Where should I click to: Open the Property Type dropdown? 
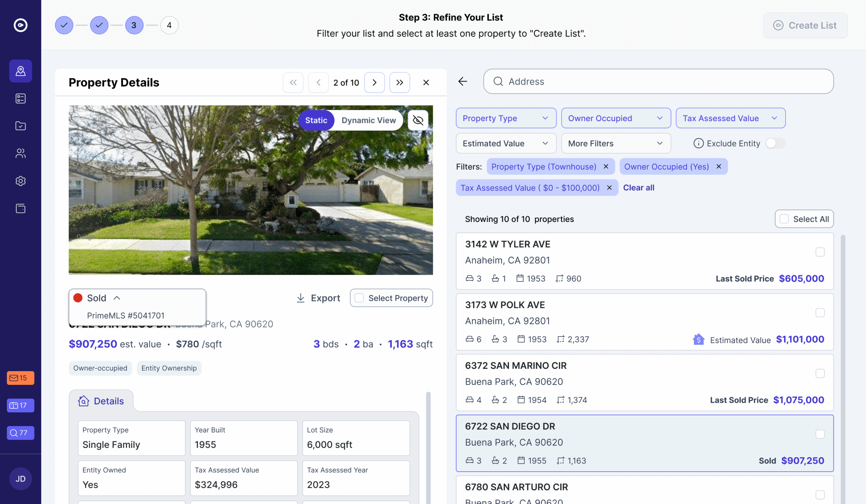point(505,118)
